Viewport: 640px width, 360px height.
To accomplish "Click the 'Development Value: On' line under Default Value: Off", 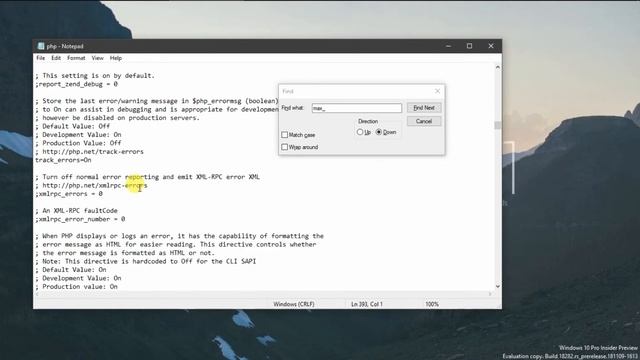I will pos(78,135).
